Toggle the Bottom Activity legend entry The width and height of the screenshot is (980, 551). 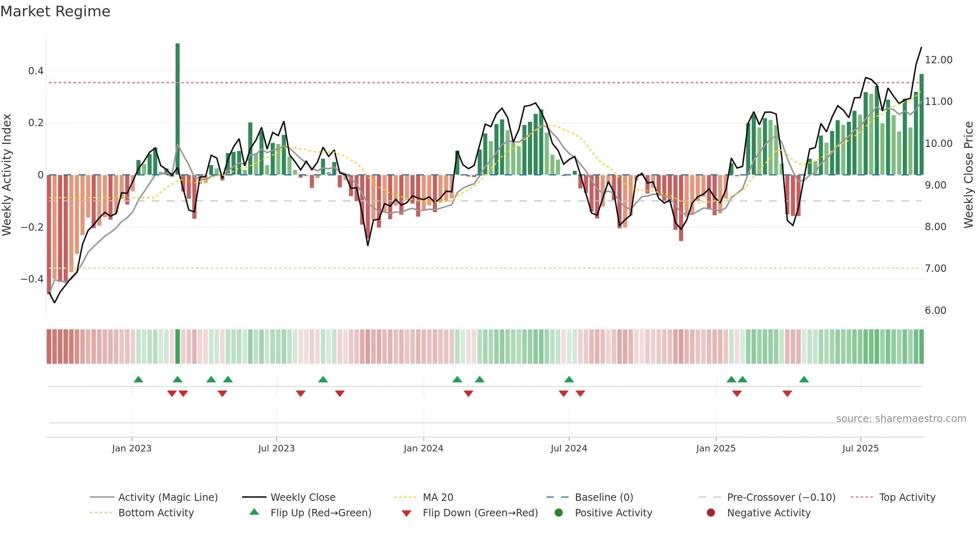[x=142, y=513]
